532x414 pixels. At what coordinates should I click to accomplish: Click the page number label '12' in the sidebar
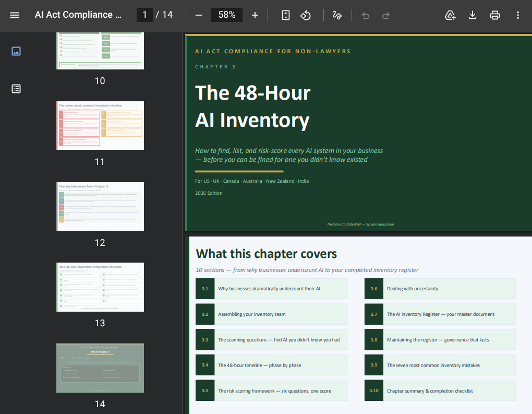coord(100,242)
